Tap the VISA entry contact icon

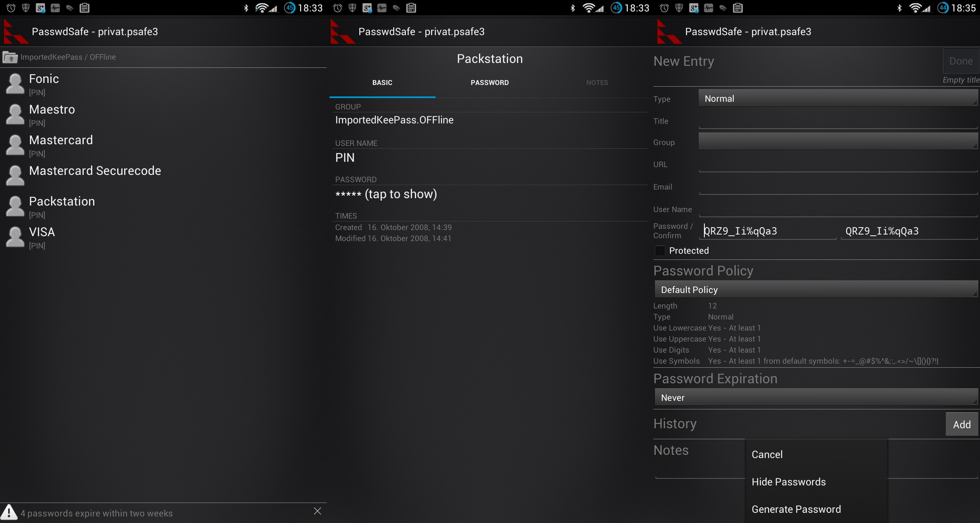coord(15,237)
